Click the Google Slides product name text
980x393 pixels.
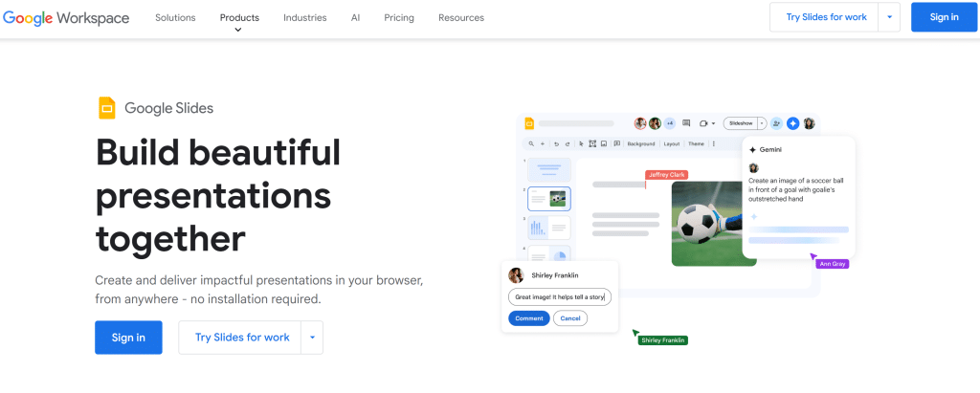tap(168, 108)
